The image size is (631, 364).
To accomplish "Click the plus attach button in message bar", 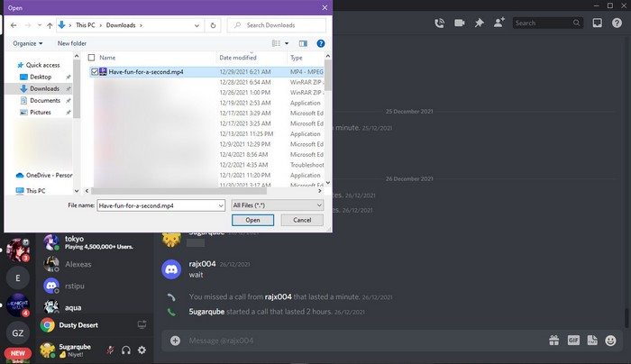I will click(x=175, y=341).
